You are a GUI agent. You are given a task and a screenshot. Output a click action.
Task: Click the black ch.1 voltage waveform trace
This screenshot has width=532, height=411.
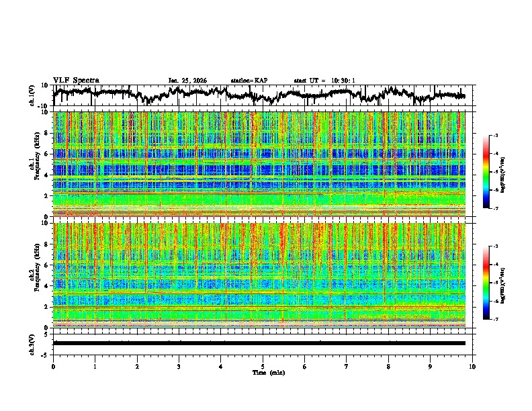click(259, 95)
